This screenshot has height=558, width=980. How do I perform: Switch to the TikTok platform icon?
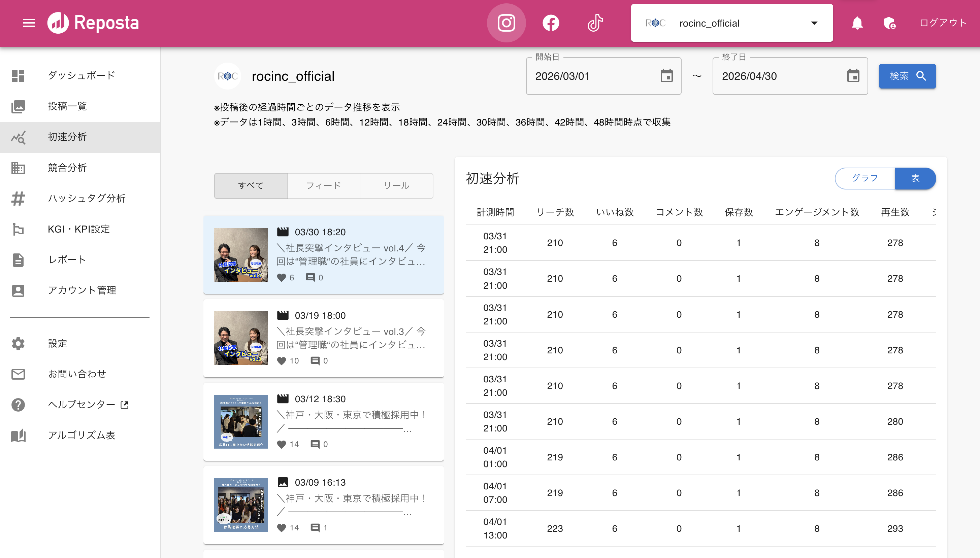tap(595, 23)
